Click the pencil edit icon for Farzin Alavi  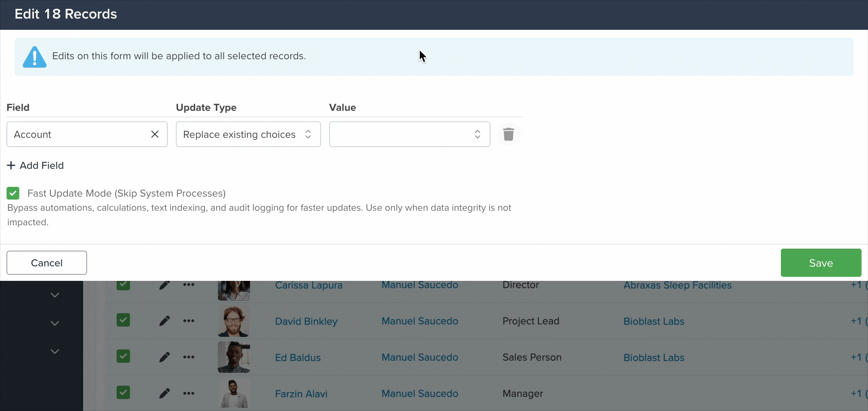click(x=164, y=394)
